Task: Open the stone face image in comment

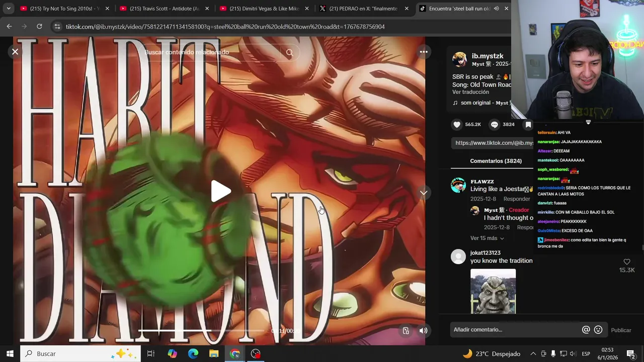Action: [493, 291]
